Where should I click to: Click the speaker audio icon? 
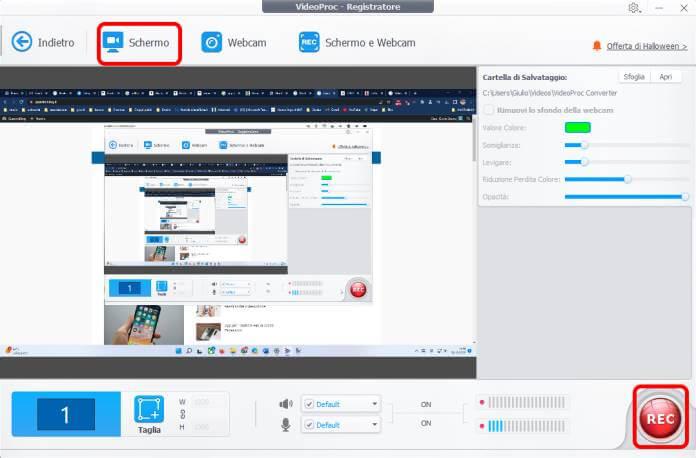click(286, 404)
